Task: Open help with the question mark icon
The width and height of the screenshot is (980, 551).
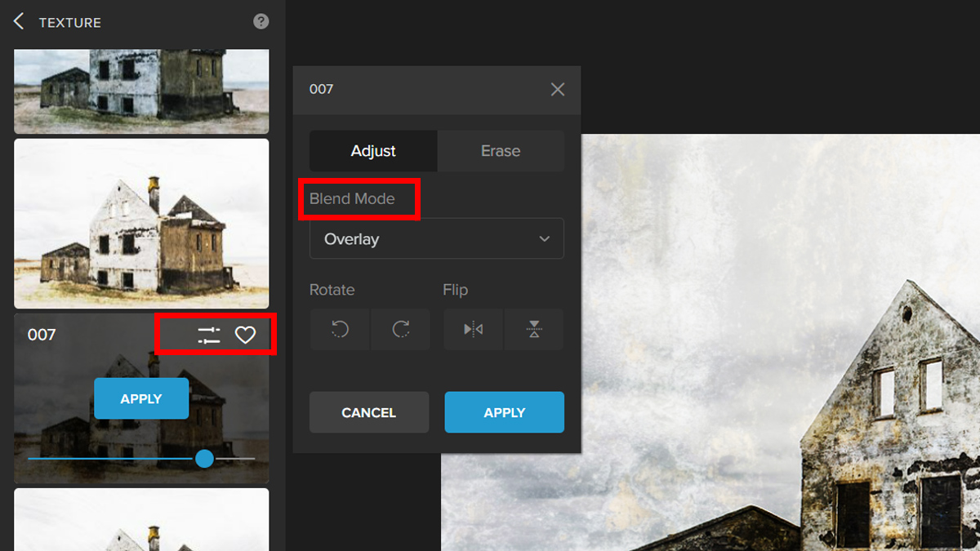Action: 261,22
